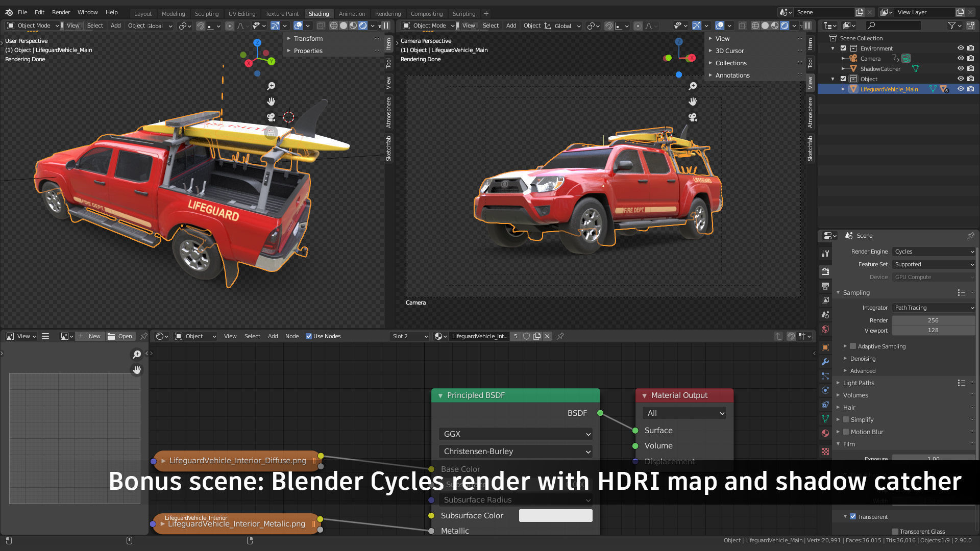Open the Active Tool properties tab
This screenshot has height=551, width=980.
coord(825,254)
